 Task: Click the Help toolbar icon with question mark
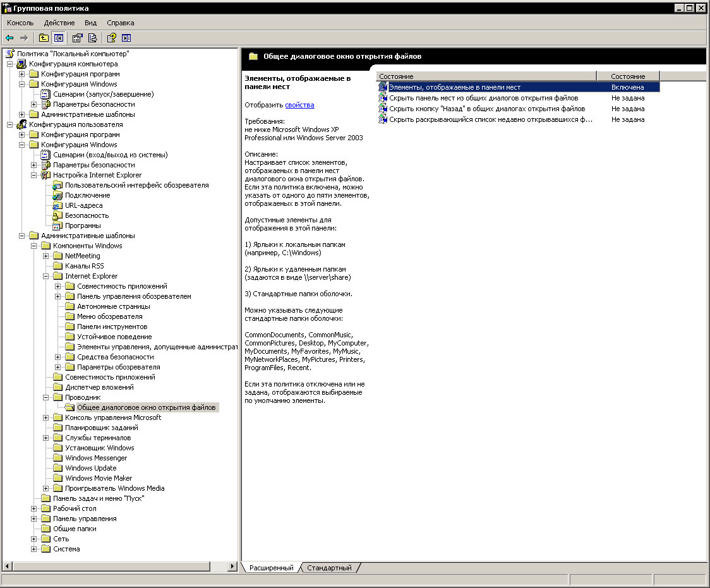pyautogui.click(x=111, y=38)
